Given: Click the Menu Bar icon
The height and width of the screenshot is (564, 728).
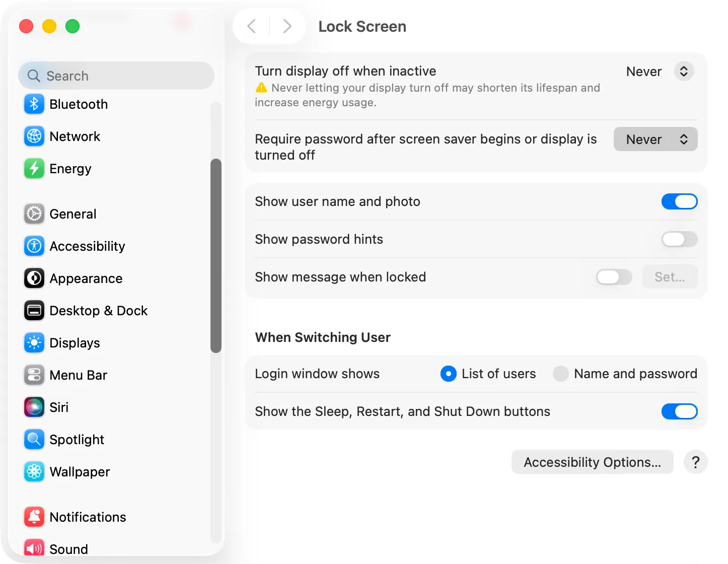Looking at the screenshot, I should (x=34, y=375).
